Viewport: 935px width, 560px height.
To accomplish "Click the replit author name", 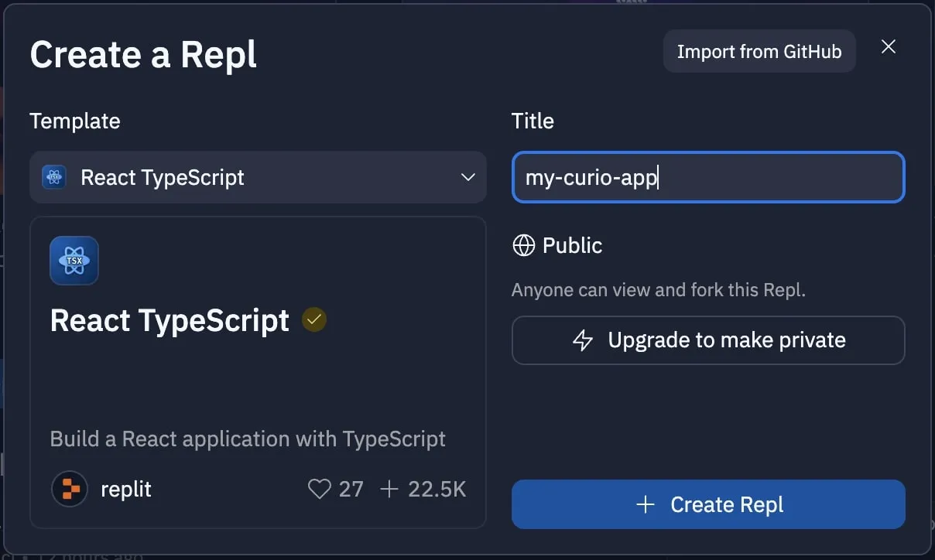I will [x=126, y=489].
